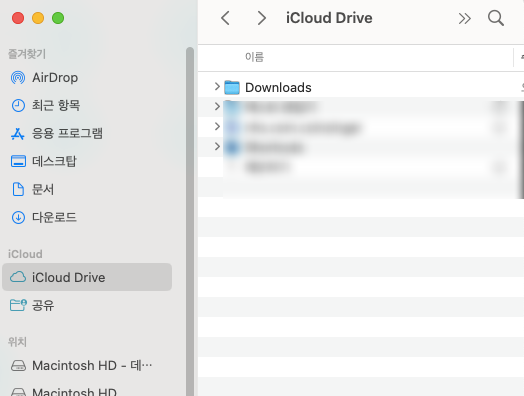Click the back navigation arrow
Viewport: 524px width, 396px height.
(x=225, y=18)
